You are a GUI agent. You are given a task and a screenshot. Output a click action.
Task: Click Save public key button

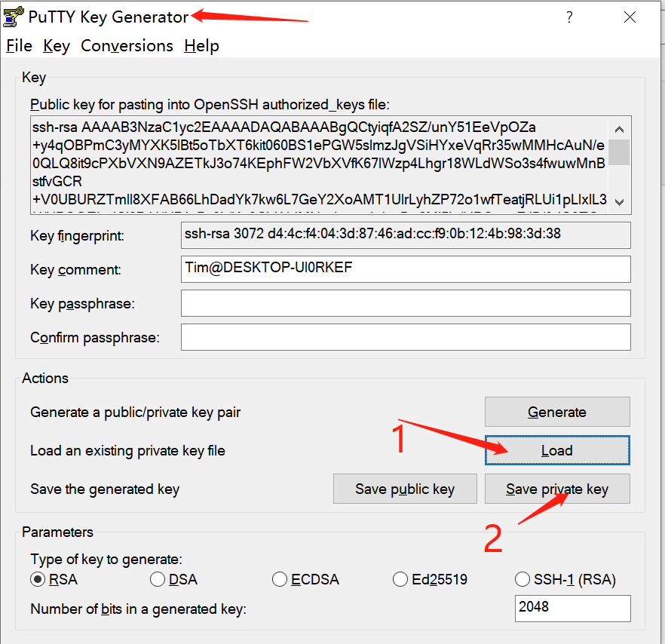coord(405,489)
